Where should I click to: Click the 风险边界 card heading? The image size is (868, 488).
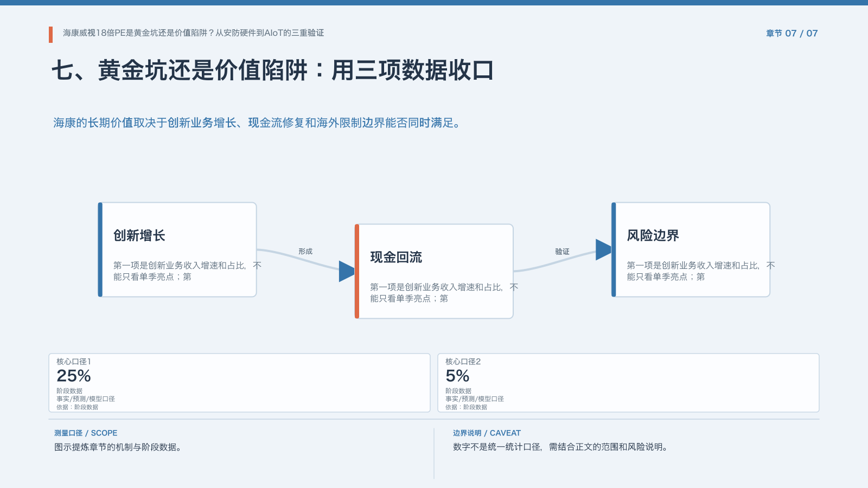click(x=653, y=235)
